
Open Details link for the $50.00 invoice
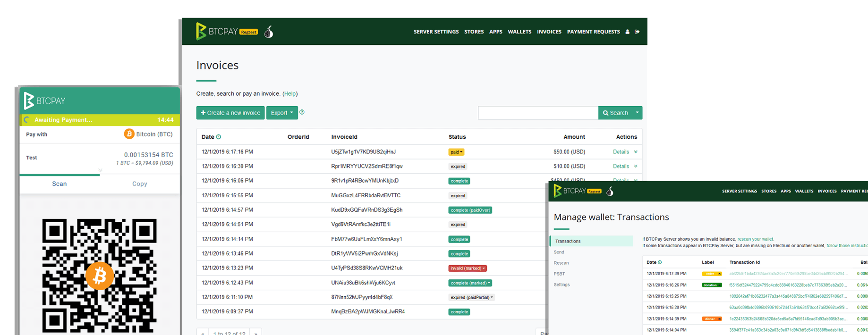click(621, 152)
